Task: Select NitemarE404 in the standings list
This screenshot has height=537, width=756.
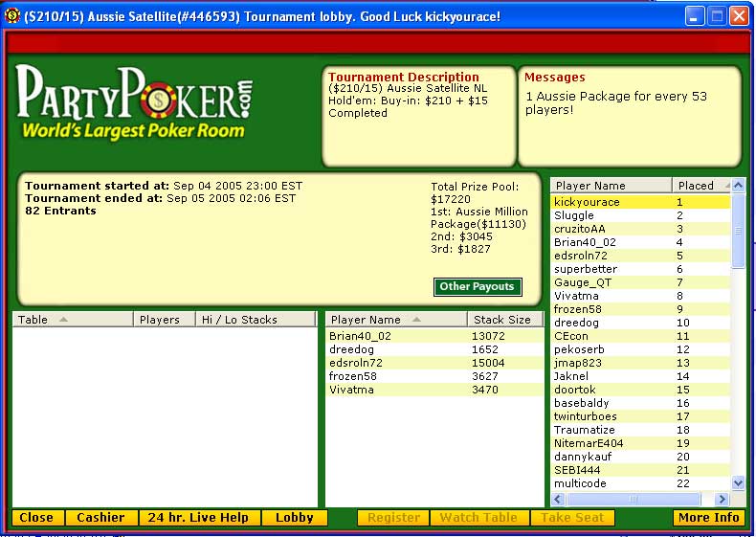Action: pyautogui.click(x=640, y=443)
